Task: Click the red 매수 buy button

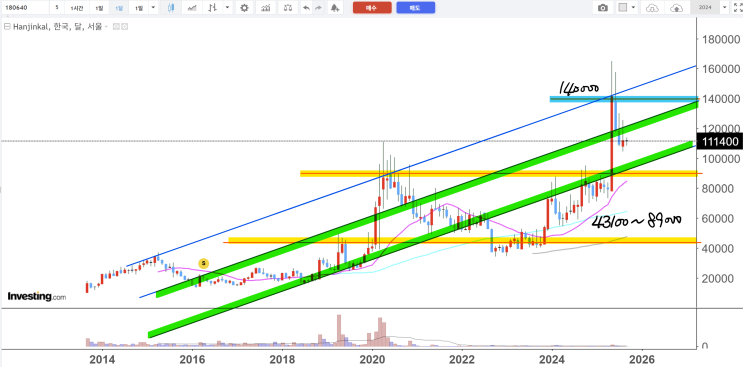Action: [x=372, y=8]
